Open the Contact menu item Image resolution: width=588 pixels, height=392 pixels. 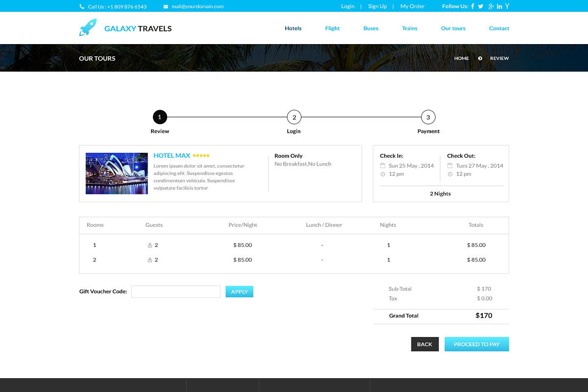(499, 28)
